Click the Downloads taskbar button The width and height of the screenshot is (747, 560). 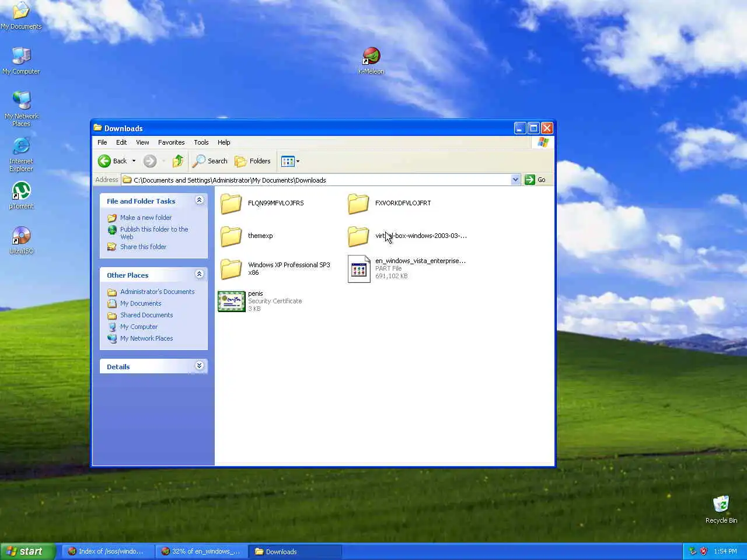click(295, 551)
